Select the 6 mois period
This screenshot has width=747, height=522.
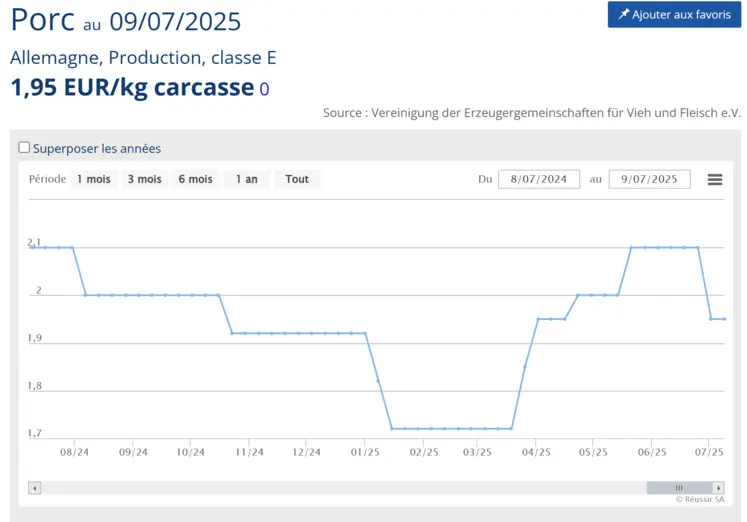[195, 179]
